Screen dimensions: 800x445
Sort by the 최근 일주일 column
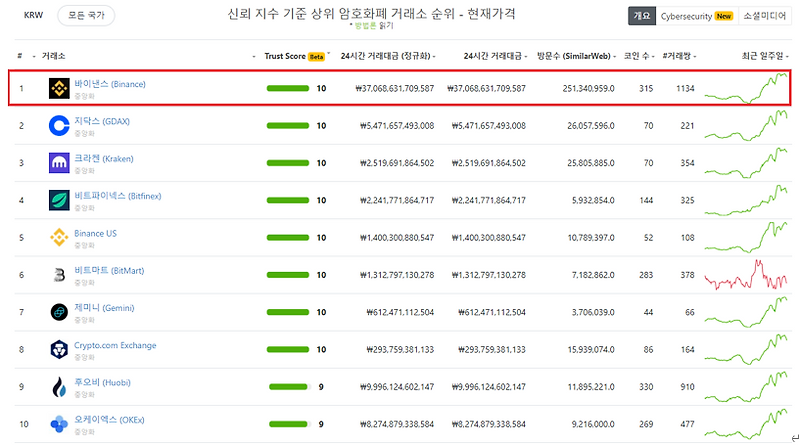point(765,56)
